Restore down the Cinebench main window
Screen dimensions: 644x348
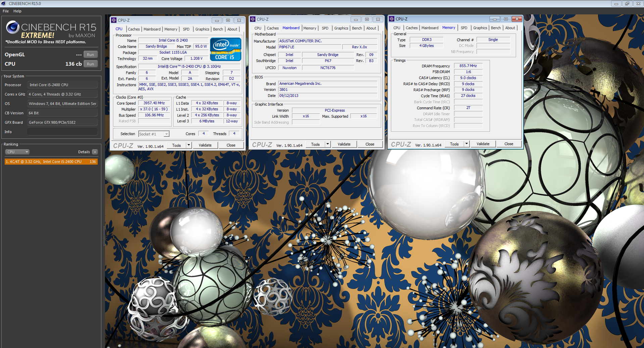pos(627,3)
